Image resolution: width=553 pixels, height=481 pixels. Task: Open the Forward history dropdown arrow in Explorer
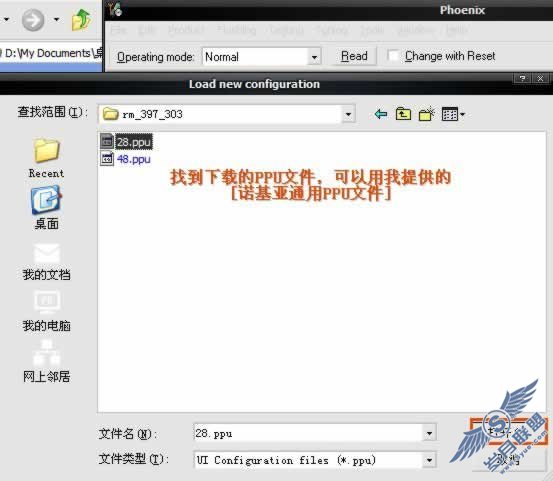[56, 19]
